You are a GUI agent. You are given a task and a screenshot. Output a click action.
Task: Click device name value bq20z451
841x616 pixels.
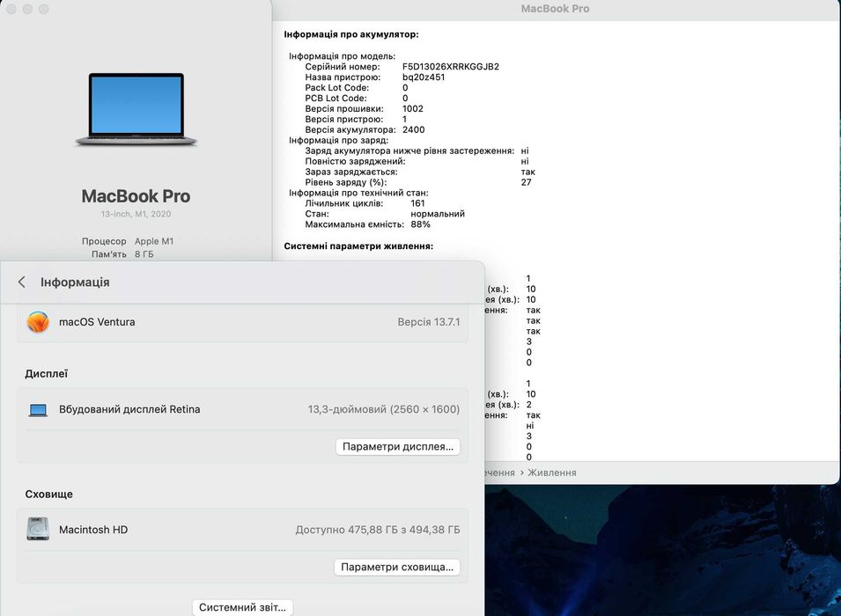pyautogui.click(x=424, y=77)
